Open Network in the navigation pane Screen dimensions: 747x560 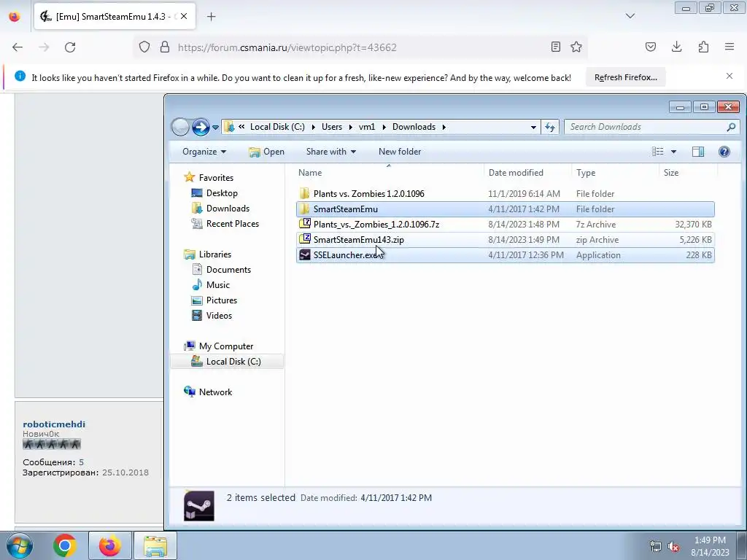[215, 392]
